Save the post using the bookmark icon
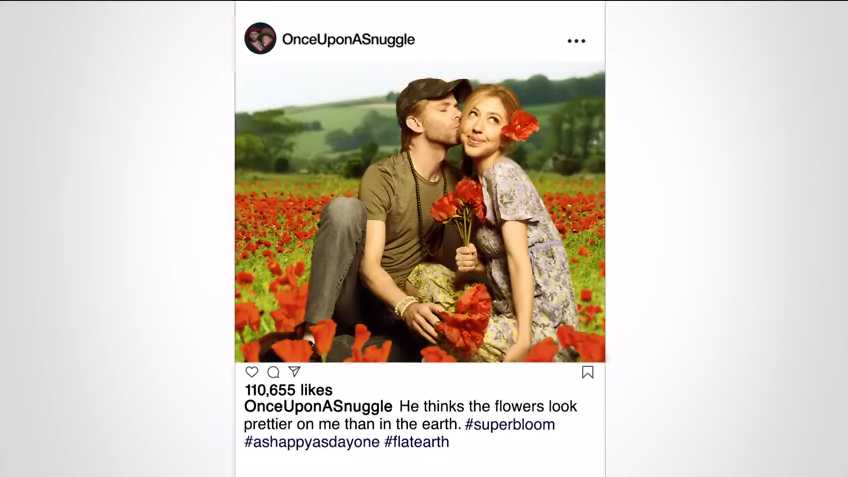 click(x=588, y=372)
